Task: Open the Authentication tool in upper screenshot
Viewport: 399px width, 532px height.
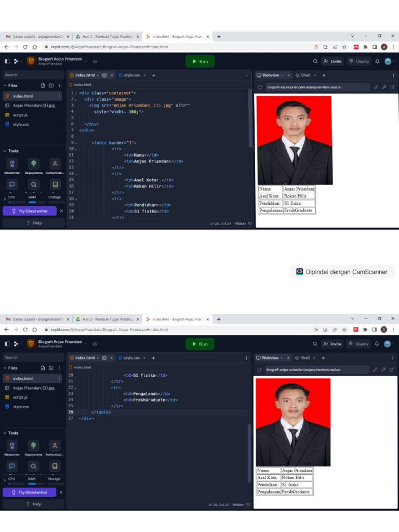Action: click(55, 164)
